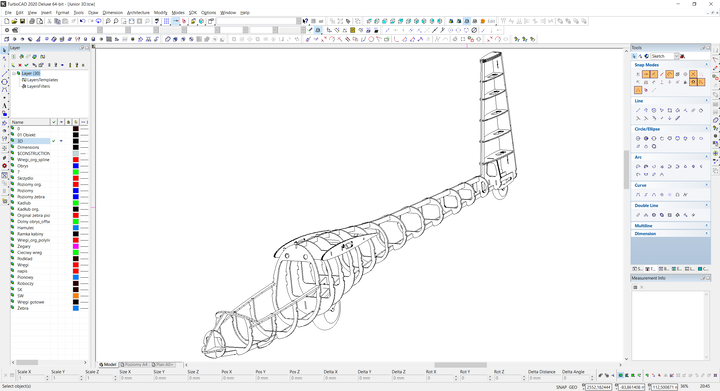
Task: Click the first Line tool icon in Tools palette
Action: [x=638, y=110]
